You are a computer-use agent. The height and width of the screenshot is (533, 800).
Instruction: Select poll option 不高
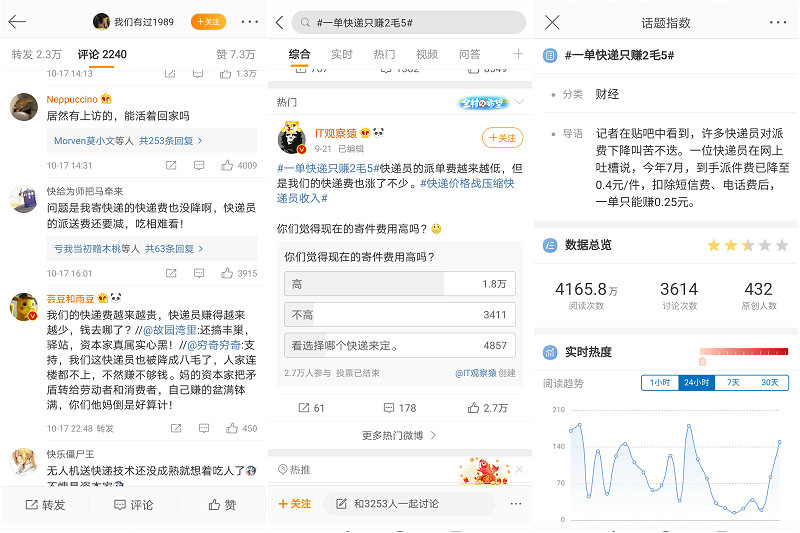(399, 315)
